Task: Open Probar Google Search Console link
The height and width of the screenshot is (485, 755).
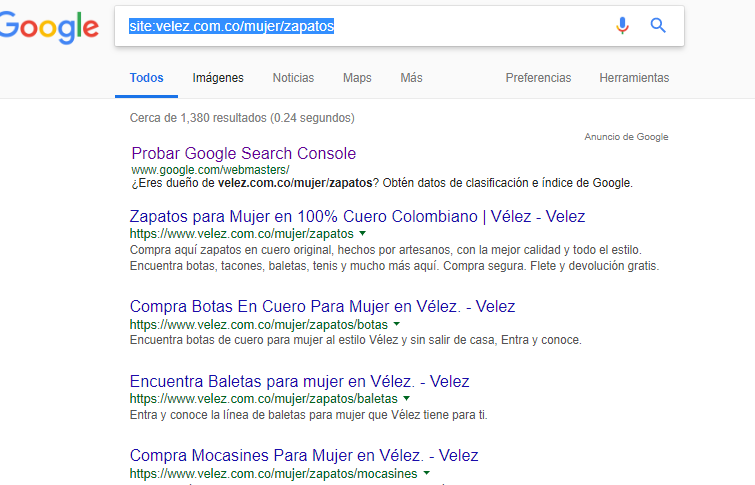Action: [x=244, y=153]
